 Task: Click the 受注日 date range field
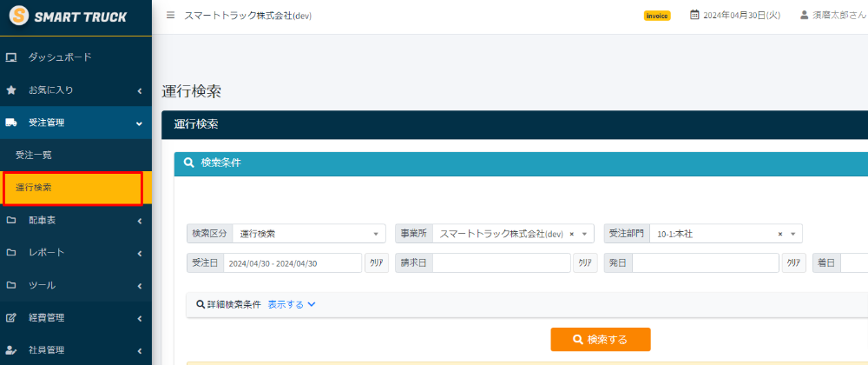(292, 263)
